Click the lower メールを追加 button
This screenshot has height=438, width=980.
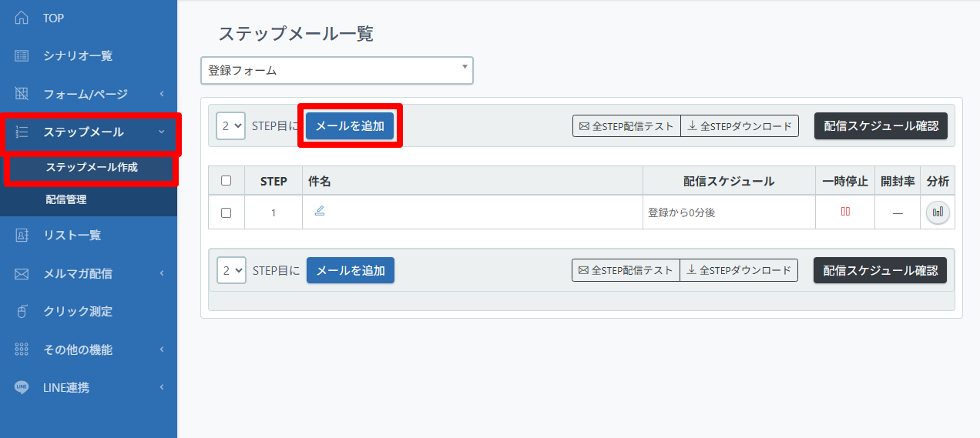351,270
